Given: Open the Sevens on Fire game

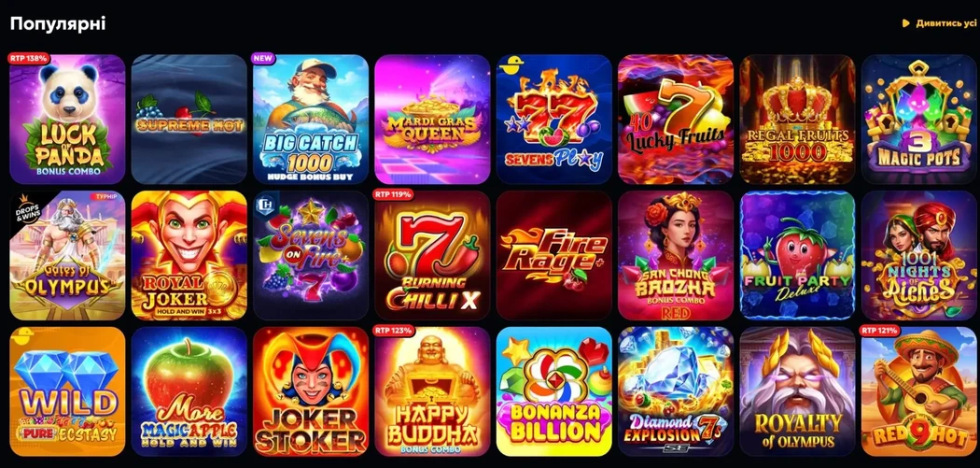Looking at the screenshot, I should click(311, 255).
